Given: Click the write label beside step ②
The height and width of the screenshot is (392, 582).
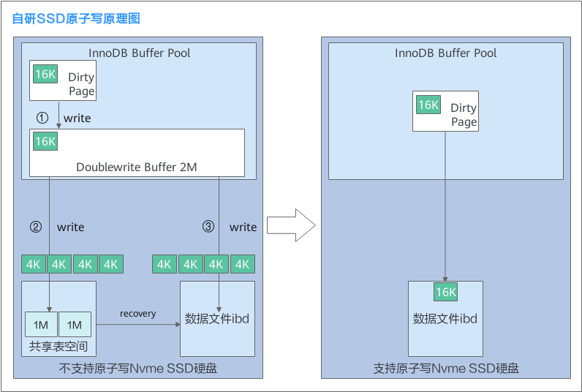Looking at the screenshot, I should tap(70, 227).
